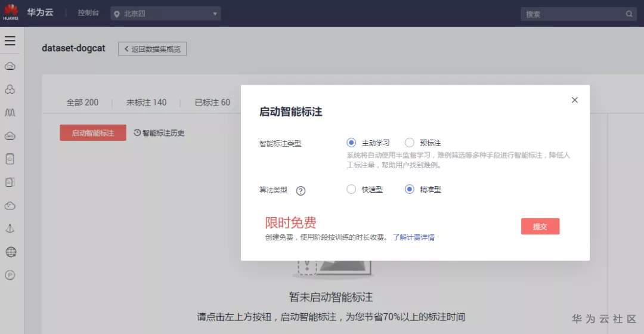
Task: Open the hamburger menu in the sidebar
Action: [10, 41]
